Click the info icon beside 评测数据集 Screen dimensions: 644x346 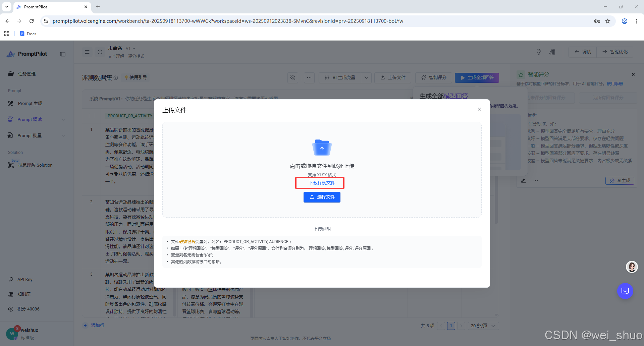point(116,78)
